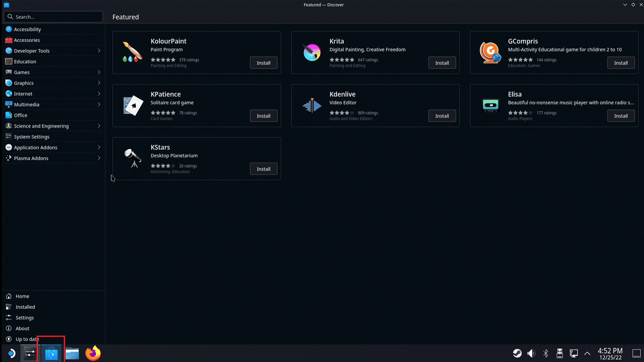Install Krita
Image resolution: width=644 pixels, height=362 pixels.
442,63
